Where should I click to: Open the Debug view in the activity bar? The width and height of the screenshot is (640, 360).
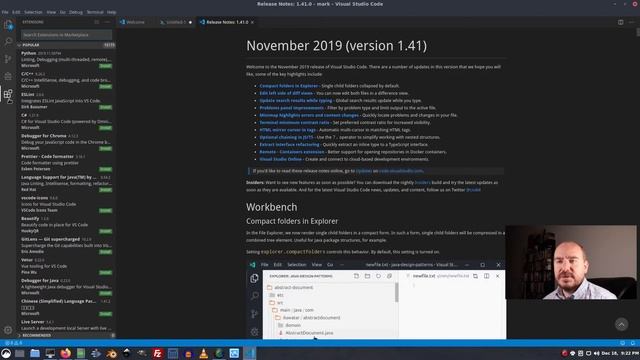(x=8, y=76)
